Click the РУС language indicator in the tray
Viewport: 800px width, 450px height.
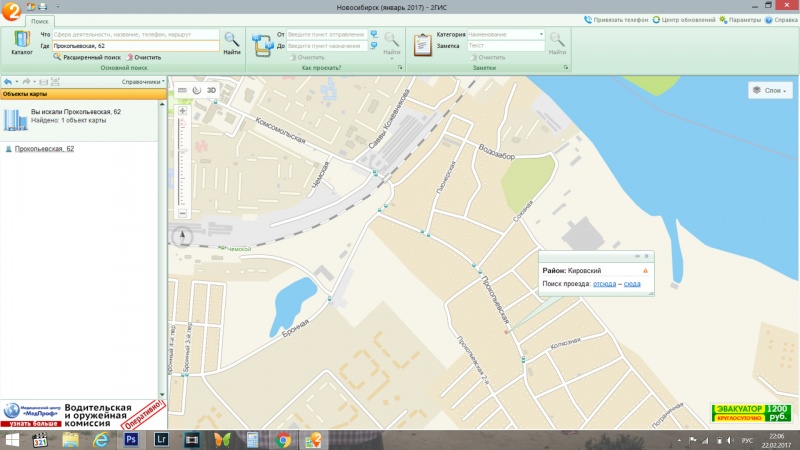click(747, 440)
